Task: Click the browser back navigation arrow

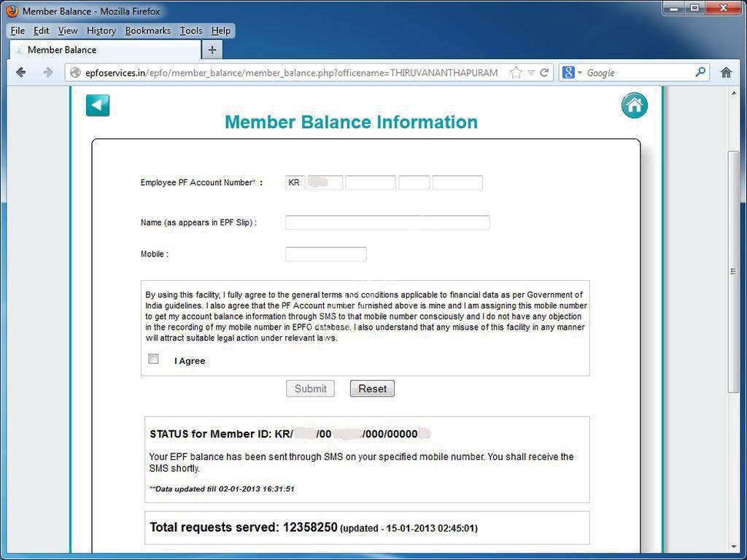Action: pos(20,72)
